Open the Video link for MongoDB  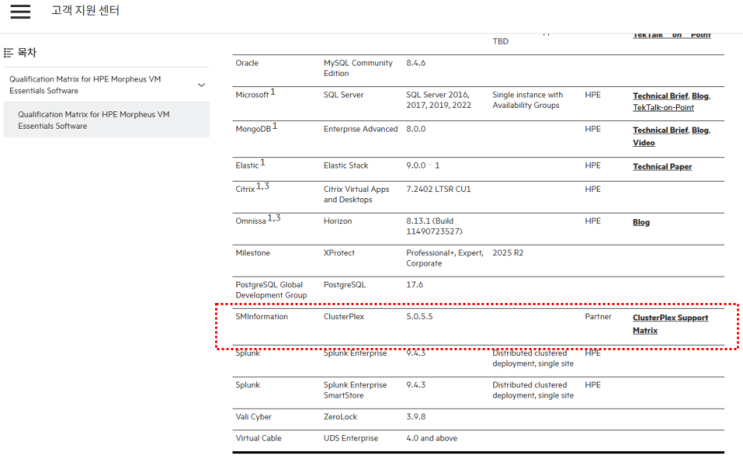644,143
